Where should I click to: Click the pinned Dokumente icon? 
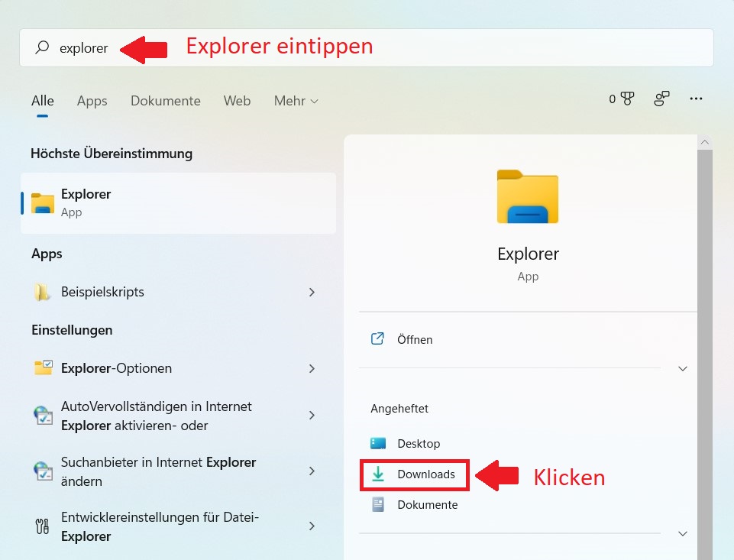point(378,504)
